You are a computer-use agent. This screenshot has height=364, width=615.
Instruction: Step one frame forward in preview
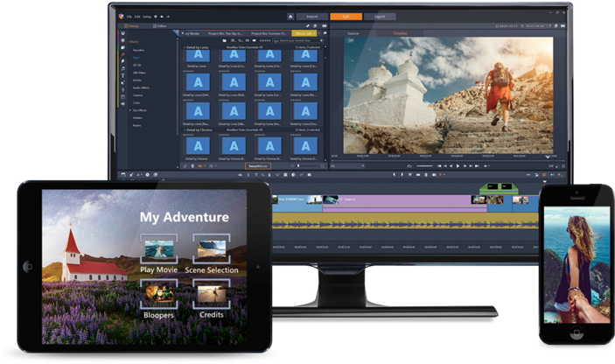465,166
